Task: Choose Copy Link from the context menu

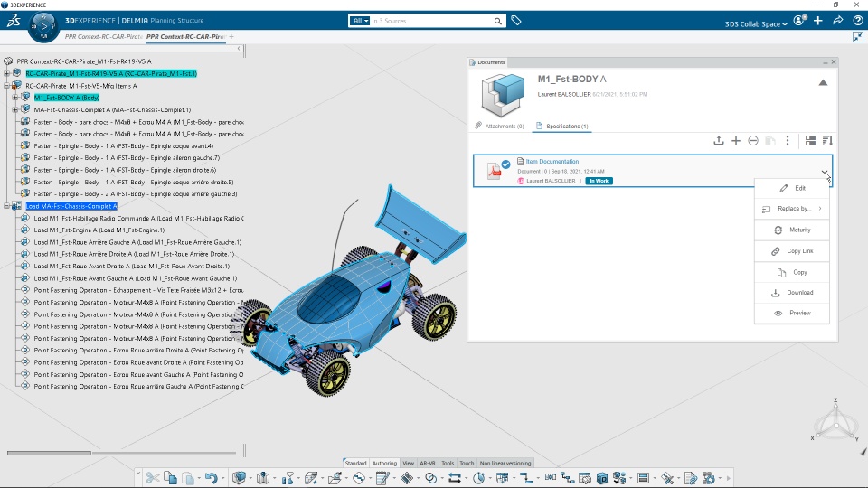Action: tap(792, 250)
